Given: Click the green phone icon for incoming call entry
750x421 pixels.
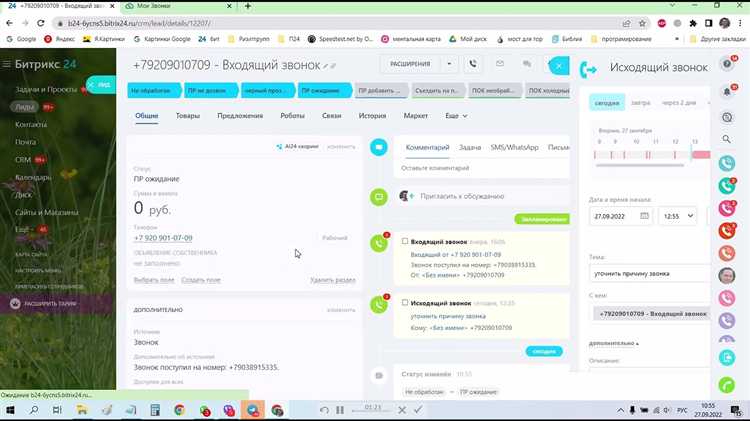Looking at the screenshot, I should click(379, 244).
